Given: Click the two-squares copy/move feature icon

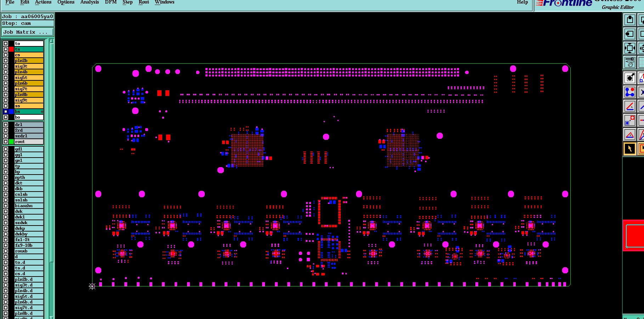Looking at the screenshot, I should click(629, 120).
